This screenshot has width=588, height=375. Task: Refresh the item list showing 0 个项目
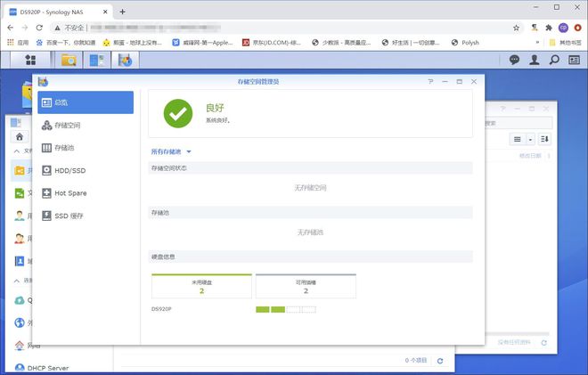tap(440, 361)
